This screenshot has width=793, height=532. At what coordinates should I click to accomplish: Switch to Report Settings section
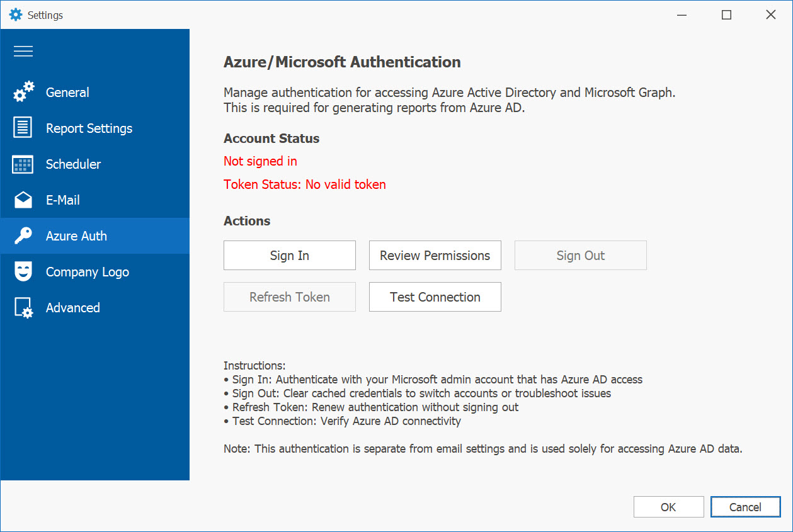[x=89, y=128]
